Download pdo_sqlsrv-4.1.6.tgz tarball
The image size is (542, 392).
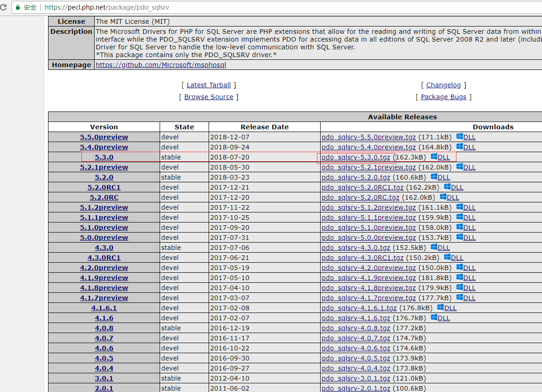(356, 318)
